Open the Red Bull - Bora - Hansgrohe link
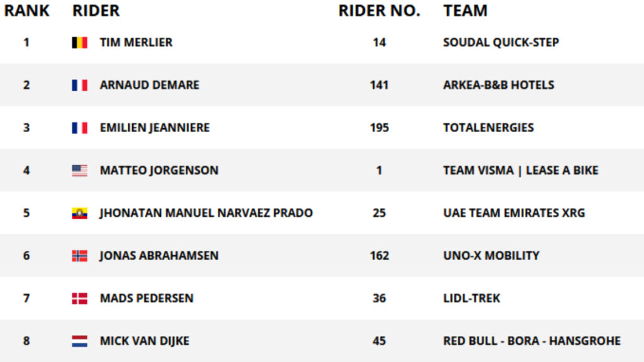 click(532, 341)
